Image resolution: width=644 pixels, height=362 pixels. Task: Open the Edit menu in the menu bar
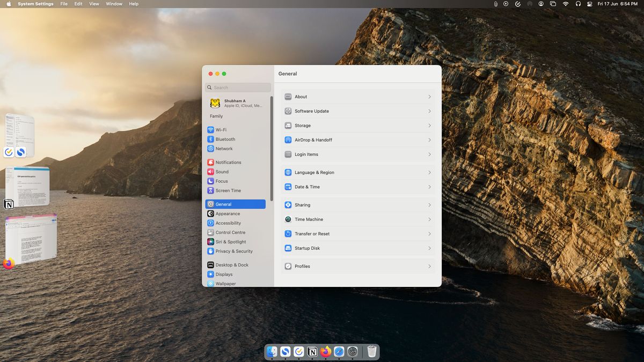point(78,4)
